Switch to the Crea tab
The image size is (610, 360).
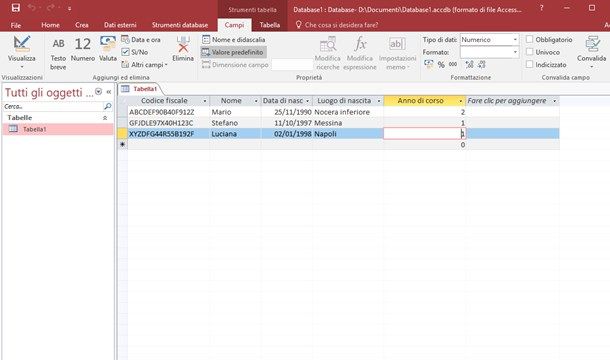[x=82, y=25]
